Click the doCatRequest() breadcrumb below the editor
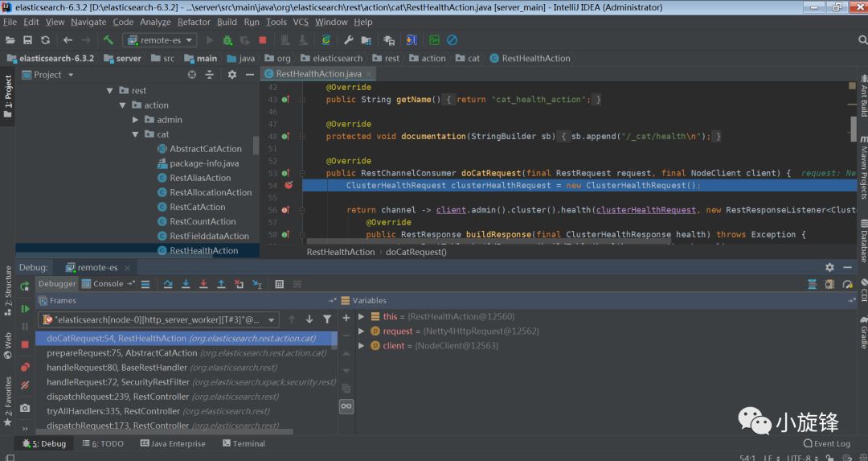Screen dimensions: 868x461 click(x=416, y=252)
